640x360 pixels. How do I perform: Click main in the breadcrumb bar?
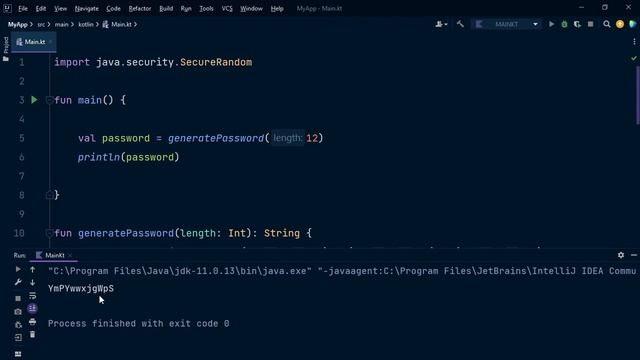(61, 24)
